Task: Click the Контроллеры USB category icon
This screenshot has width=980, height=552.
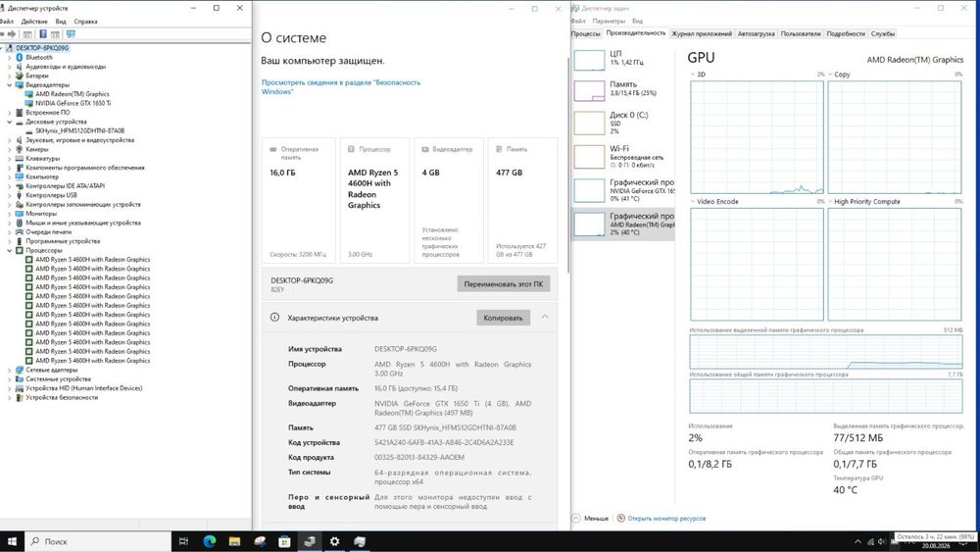Action: (x=20, y=195)
